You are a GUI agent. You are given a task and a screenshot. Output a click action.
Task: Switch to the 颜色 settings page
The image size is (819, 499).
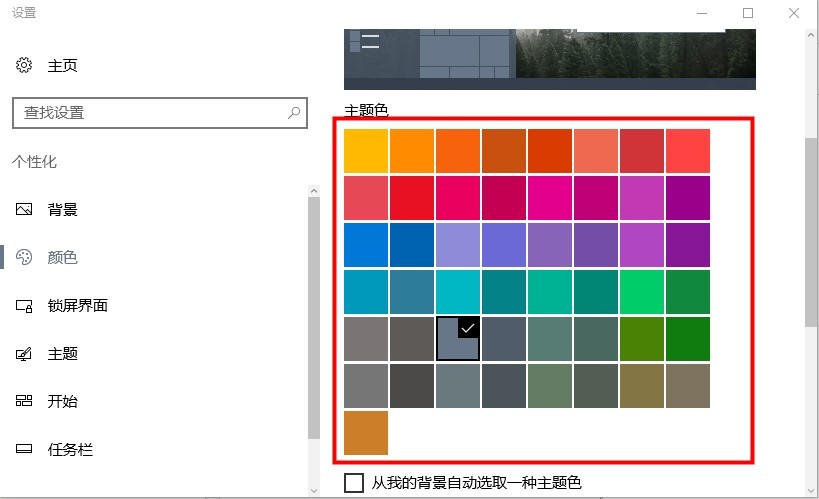pyautogui.click(x=63, y=257)
